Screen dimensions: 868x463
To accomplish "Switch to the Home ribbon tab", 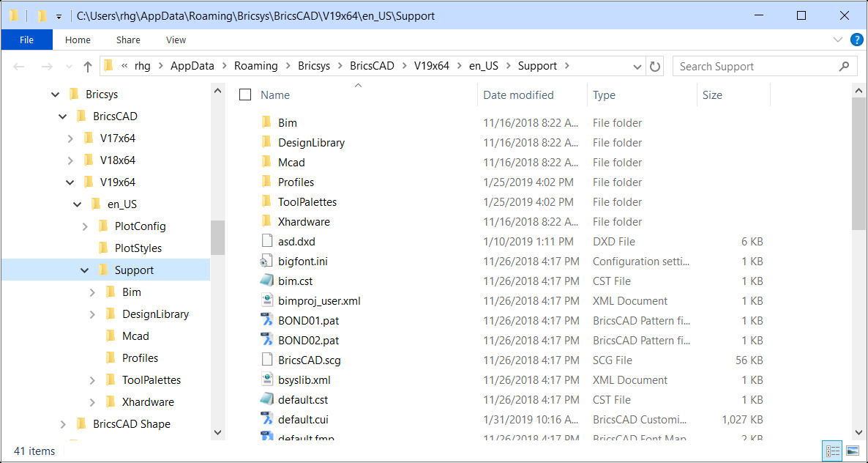I will [78, 40].
